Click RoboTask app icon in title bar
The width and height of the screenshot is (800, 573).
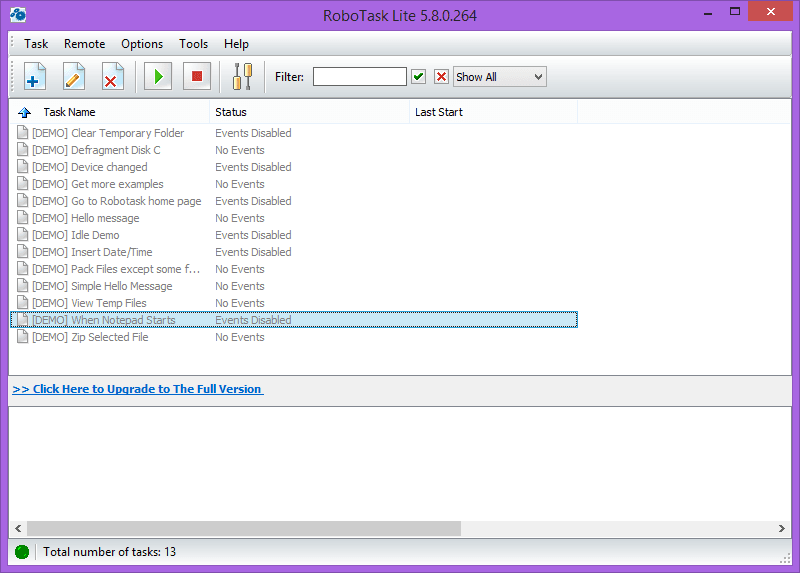point(18,15)
